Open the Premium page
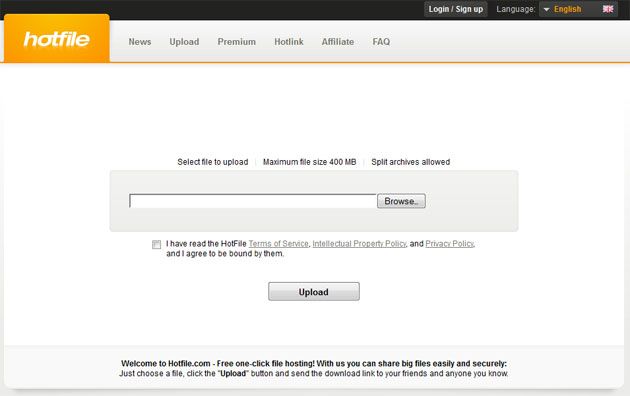630x396 pixels. 237,42
